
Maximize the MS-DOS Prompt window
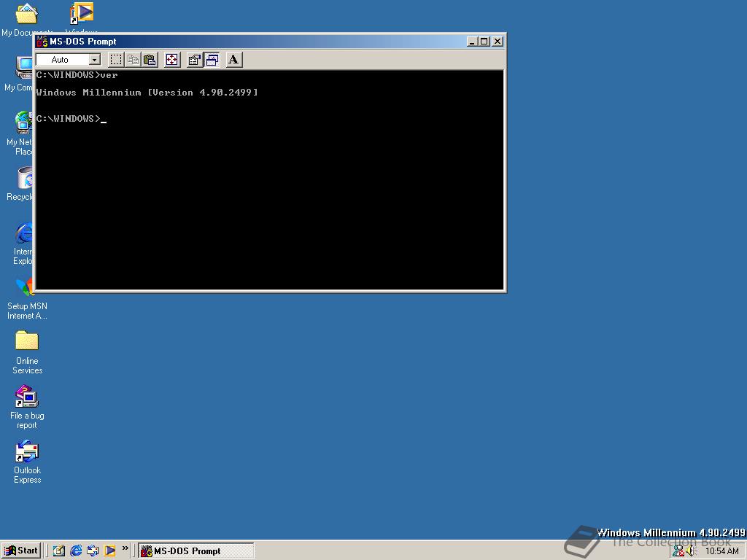(x=484, y=42)
